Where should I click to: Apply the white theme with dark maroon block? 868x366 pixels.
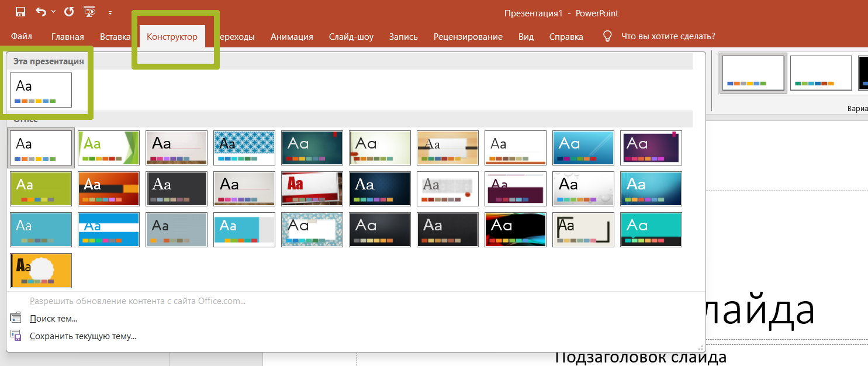(x=516, y=188)
